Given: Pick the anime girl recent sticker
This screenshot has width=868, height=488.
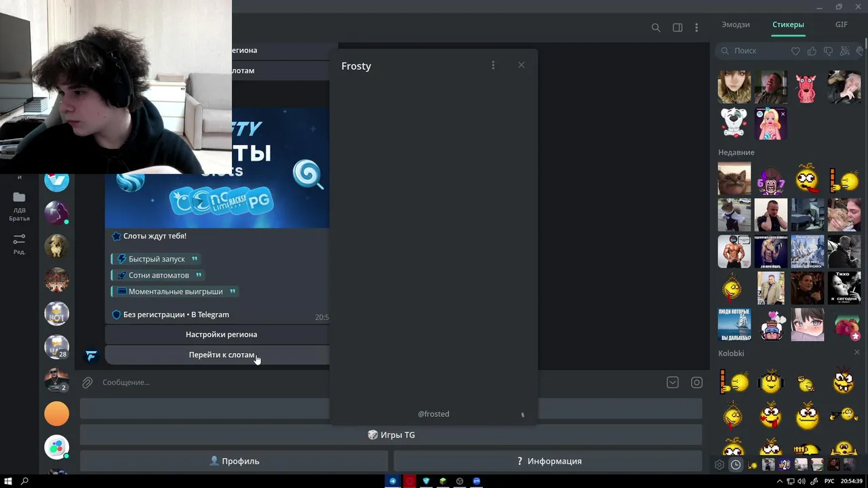Looking at the screenshot, I should [808, 325].
